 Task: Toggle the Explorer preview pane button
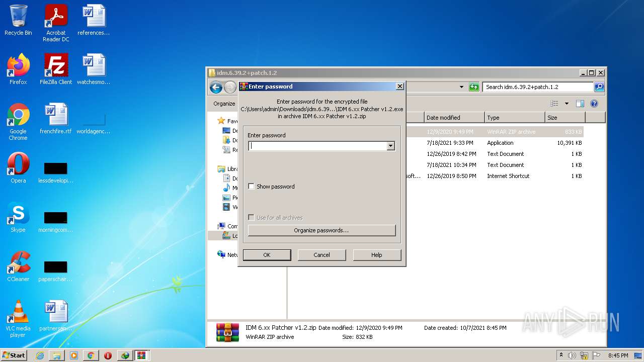click(580, 104)
